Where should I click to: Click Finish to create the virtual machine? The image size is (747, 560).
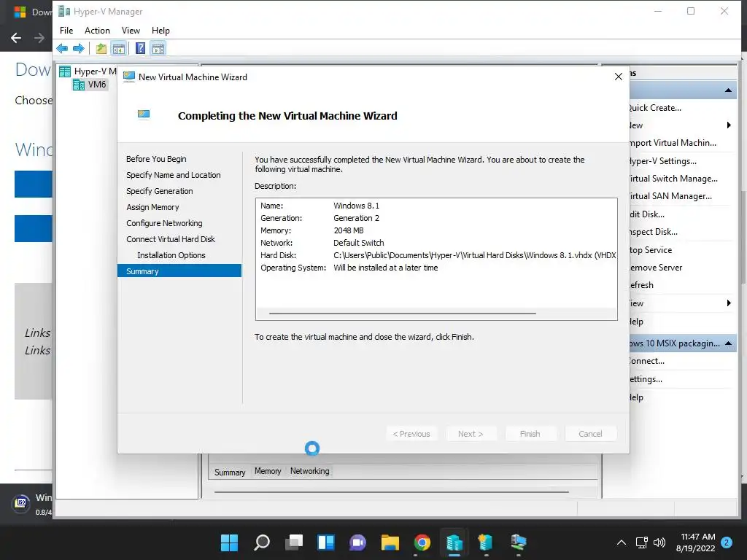point(530,434)
